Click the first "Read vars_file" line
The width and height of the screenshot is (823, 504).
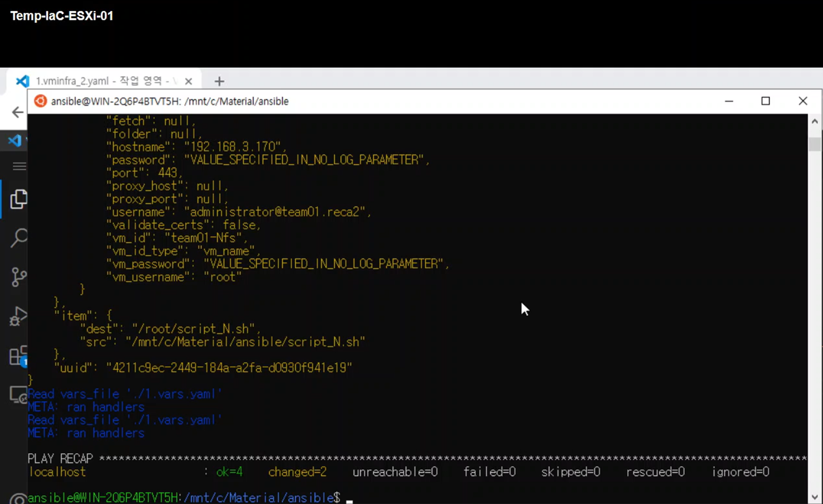coord(124,394)
